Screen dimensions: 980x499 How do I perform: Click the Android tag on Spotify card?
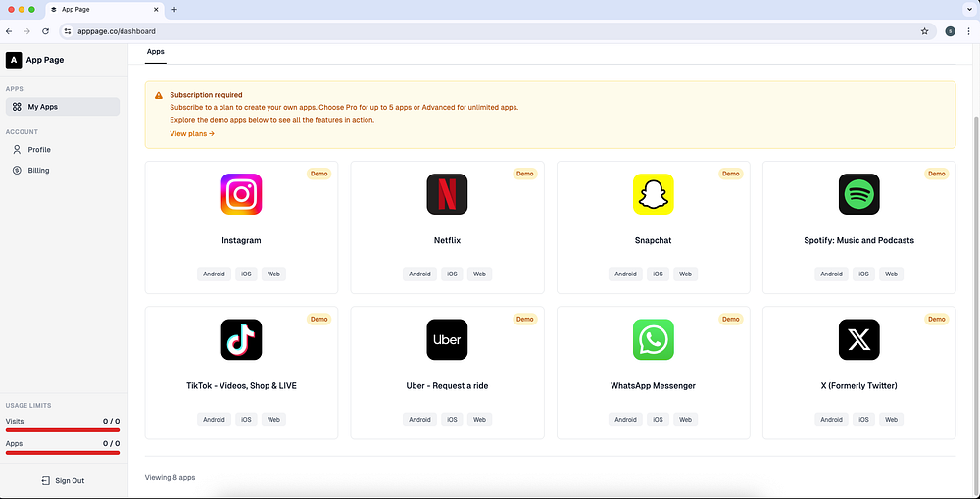point(831,274)
